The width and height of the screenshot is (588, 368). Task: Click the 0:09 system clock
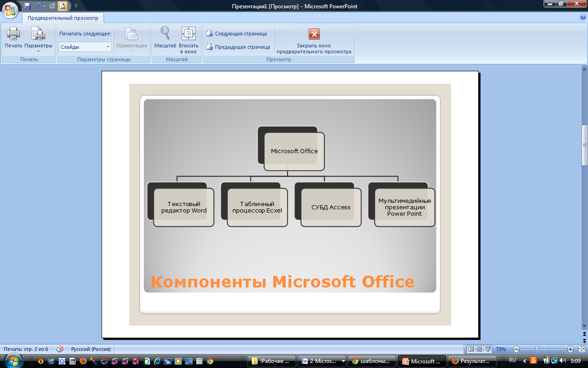point(575,361)
